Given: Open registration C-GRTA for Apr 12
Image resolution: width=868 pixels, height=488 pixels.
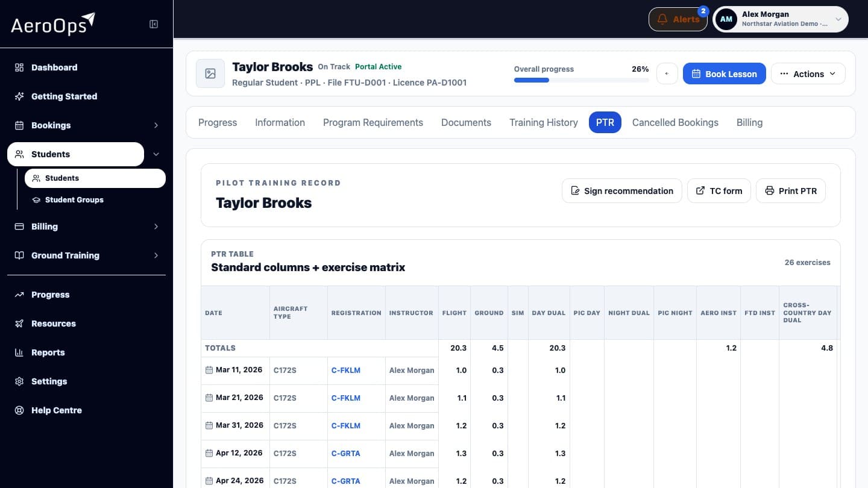Looking at the screenshot, I should tap(346, 454).
